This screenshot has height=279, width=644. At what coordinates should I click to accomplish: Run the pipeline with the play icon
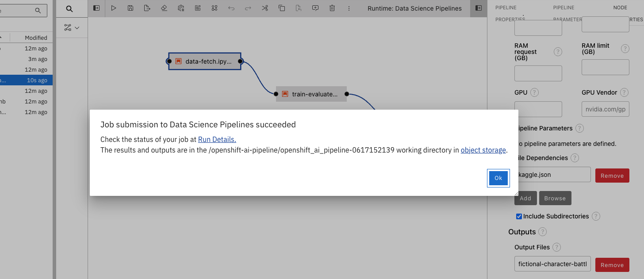pyautogui.click(x=114, y=8)
